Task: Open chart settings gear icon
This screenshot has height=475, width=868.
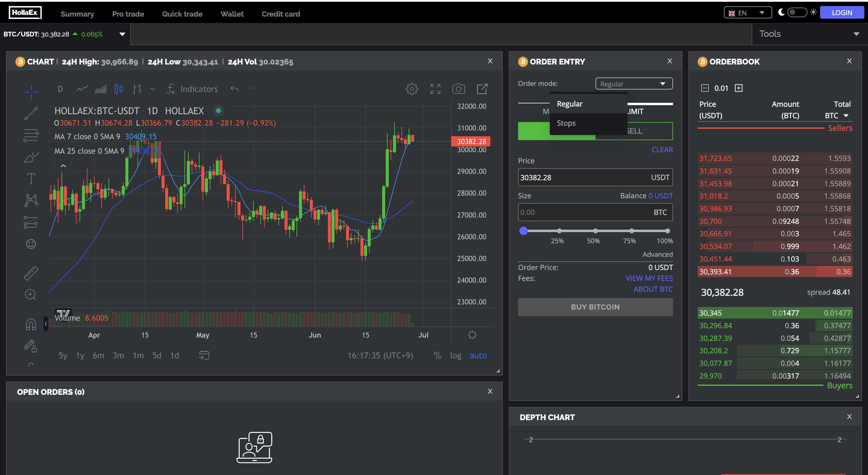Action: 411,89
